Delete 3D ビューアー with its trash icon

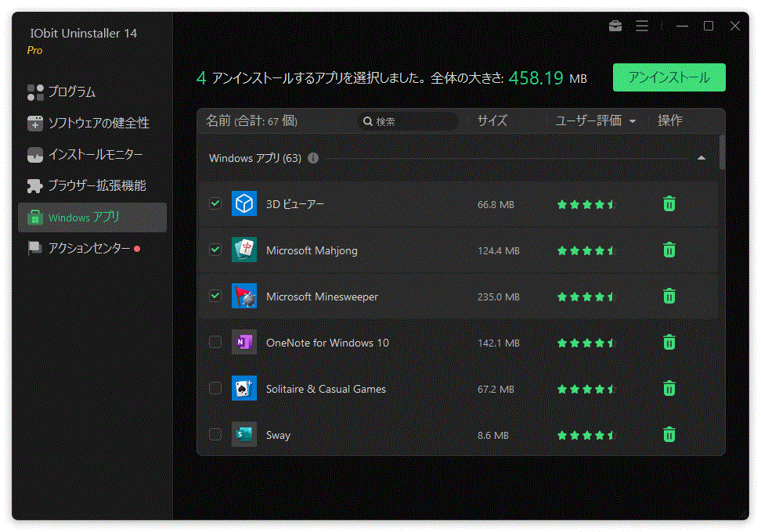tap(669, 203)
